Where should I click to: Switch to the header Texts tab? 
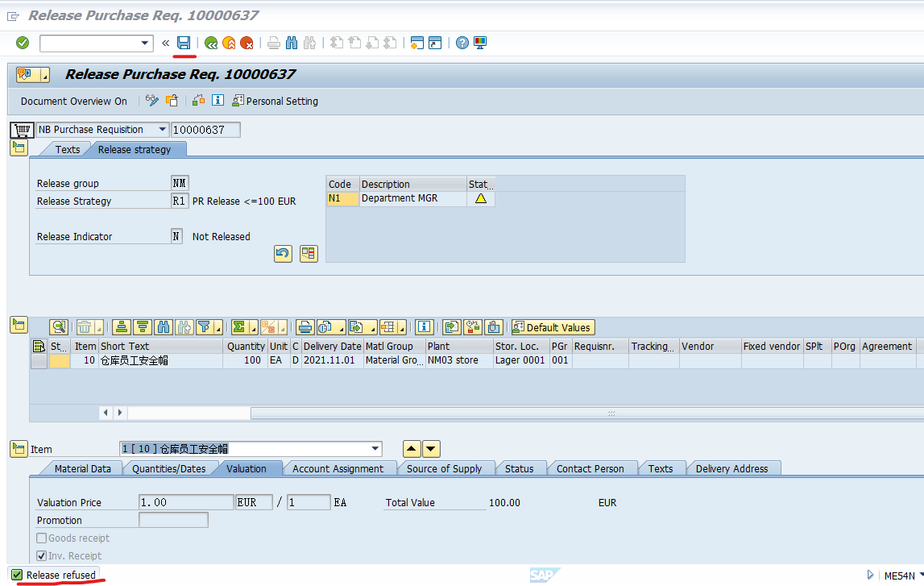click(x=67, y=150)
